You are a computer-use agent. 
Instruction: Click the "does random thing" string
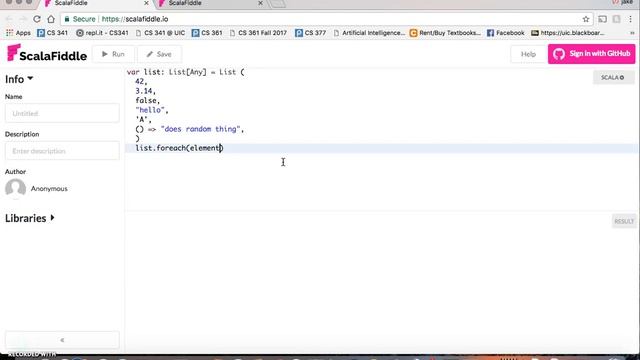pyautogui.click(x=200, y=129)
